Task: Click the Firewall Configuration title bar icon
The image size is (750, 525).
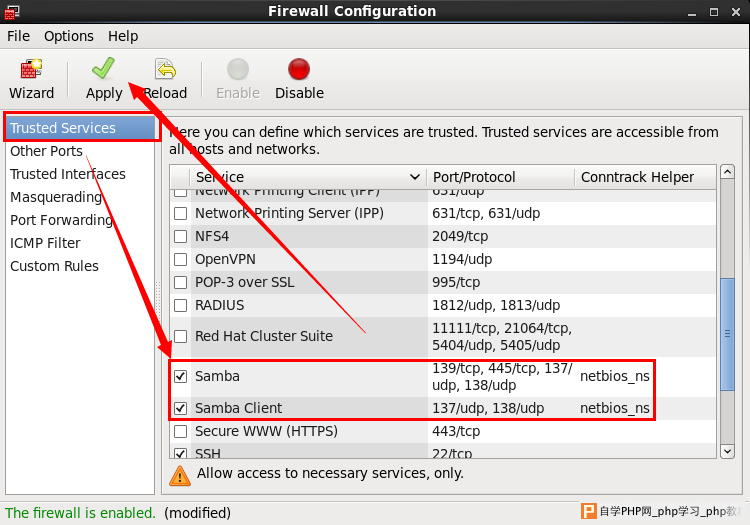Action: point(12,12)
